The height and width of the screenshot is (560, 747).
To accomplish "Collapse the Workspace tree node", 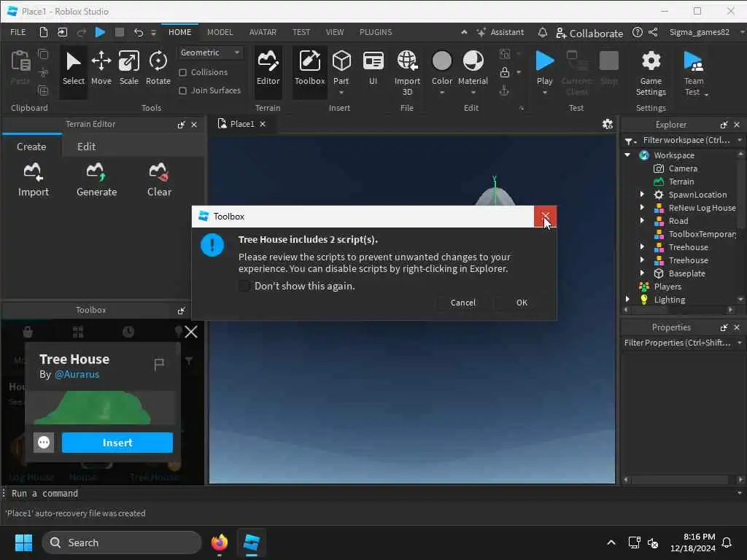I will tap(627, 155).
